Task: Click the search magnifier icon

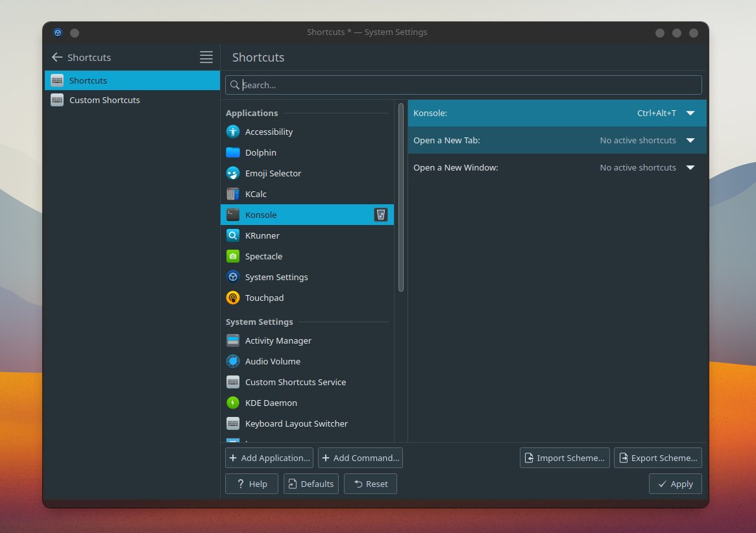Action: click(x=235, y=85)
